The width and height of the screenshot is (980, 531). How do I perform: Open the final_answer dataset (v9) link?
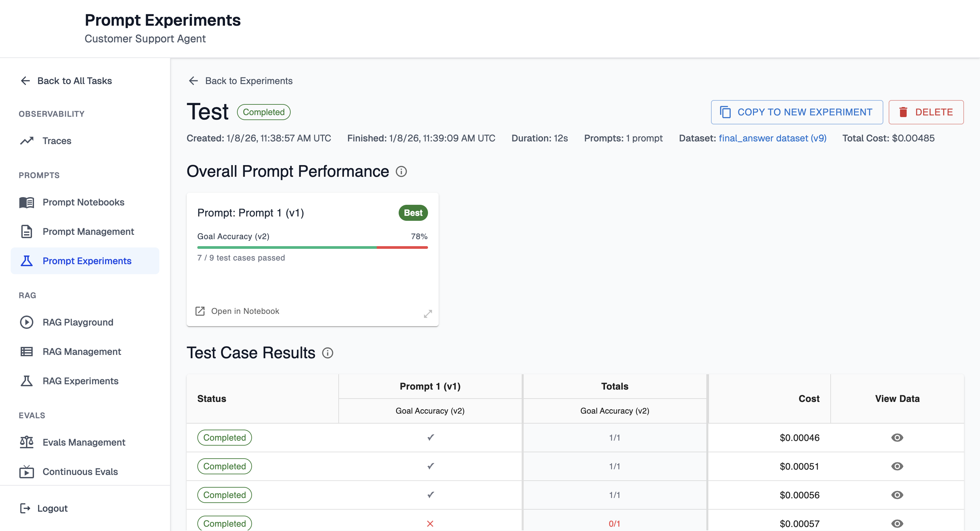(772, 138)
